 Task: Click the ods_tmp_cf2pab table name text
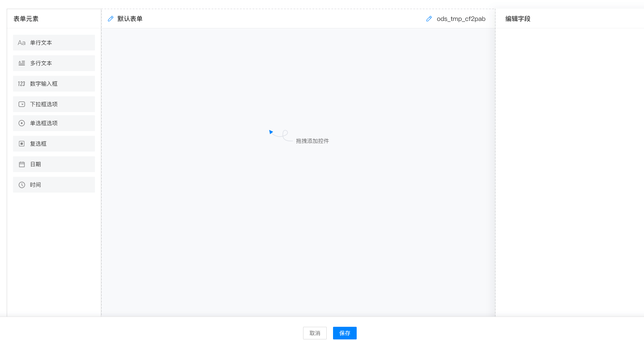click(461, 19)
